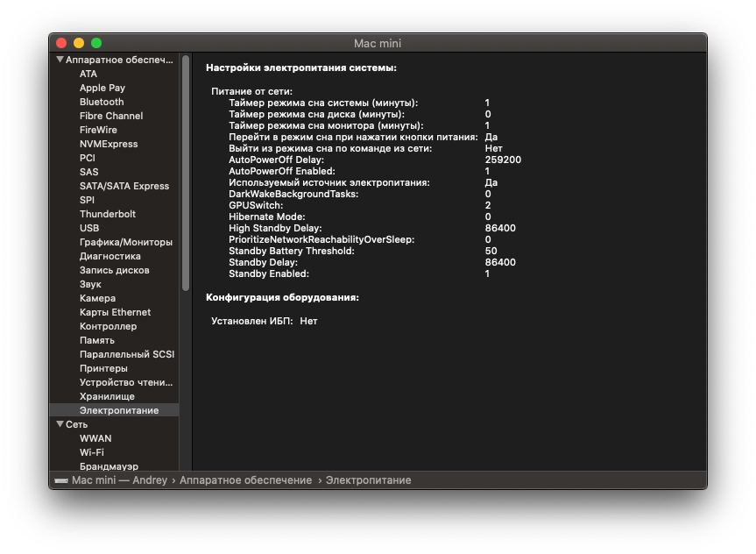Click the Standby Delay label

[x=263, y=262]
